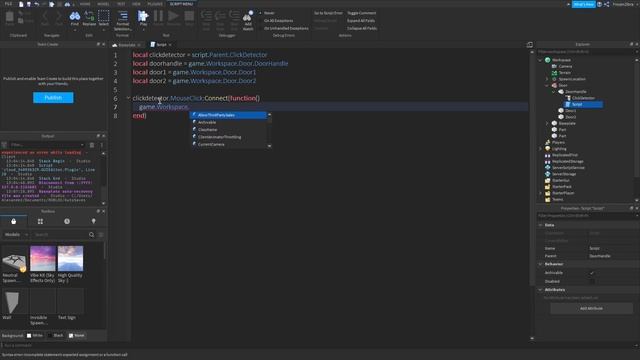Expand Lighting node in Explorer
The height and width of the screenshot is (360, 640).
tap(540, 149)
